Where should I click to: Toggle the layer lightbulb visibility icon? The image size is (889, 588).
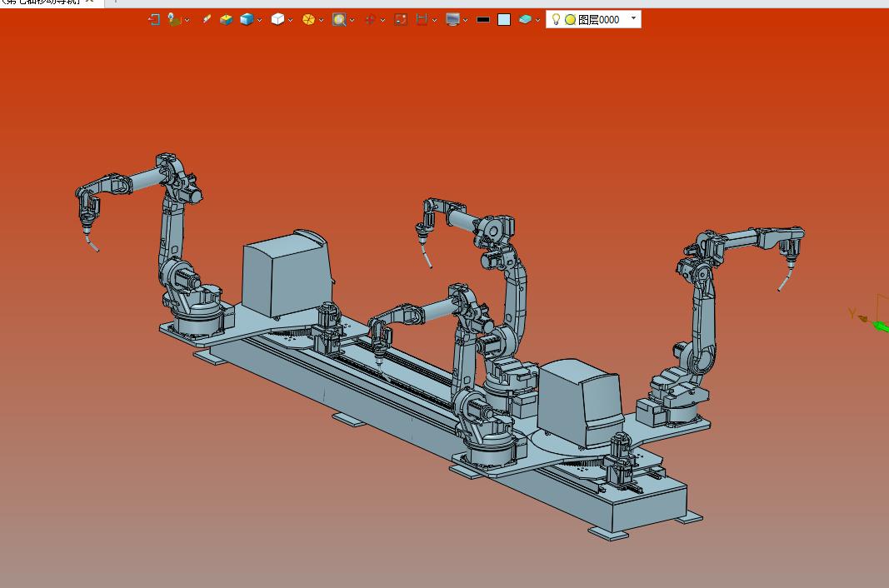coord(557,19)
